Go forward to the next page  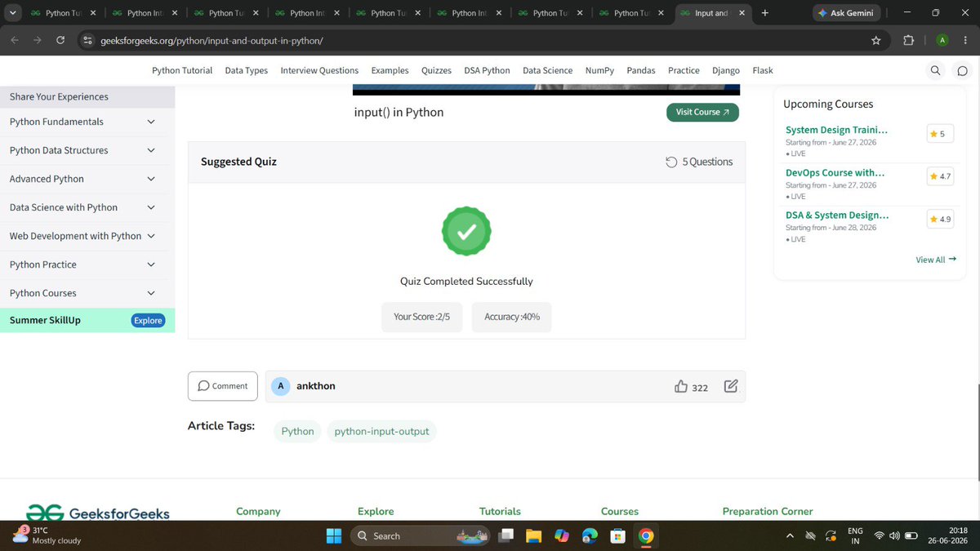point(38,41)
